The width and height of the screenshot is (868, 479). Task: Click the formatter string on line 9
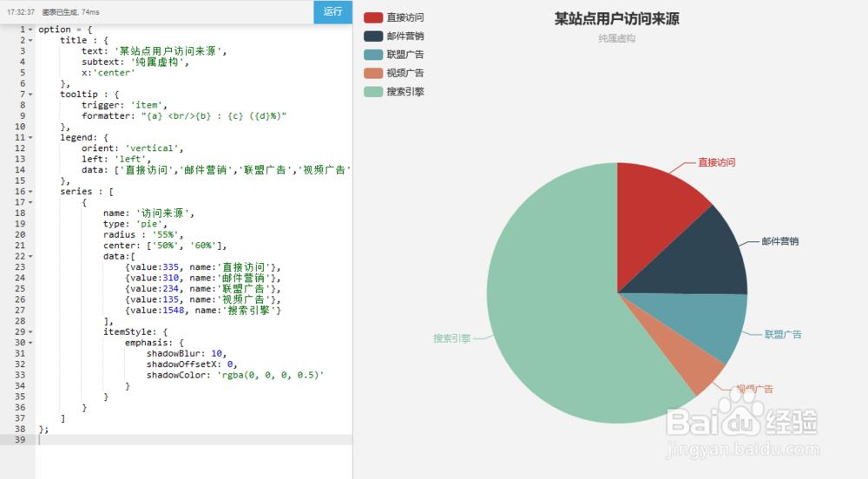click(214, 116)
